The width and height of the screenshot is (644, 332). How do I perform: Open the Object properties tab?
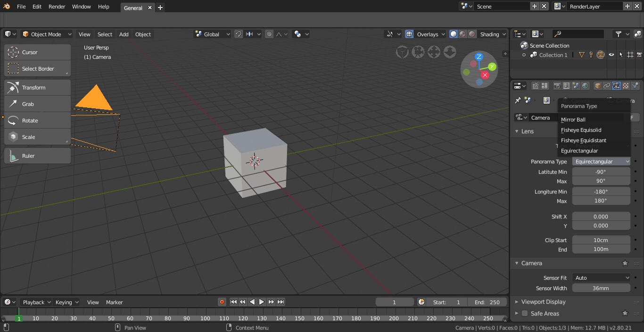[x=598, y=86]
